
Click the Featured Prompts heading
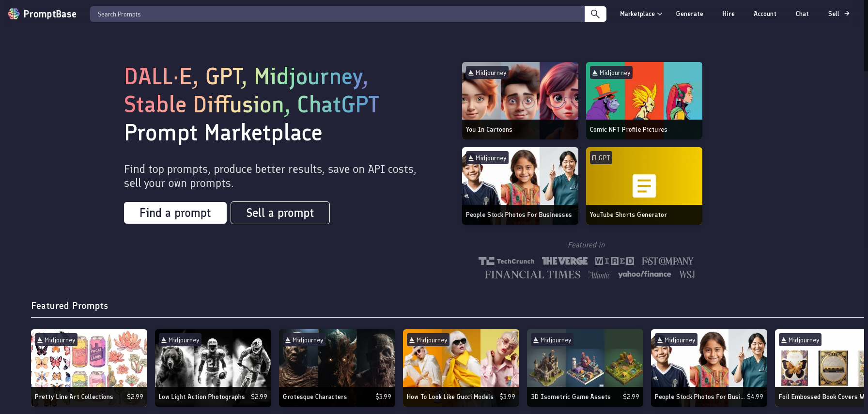70,306
